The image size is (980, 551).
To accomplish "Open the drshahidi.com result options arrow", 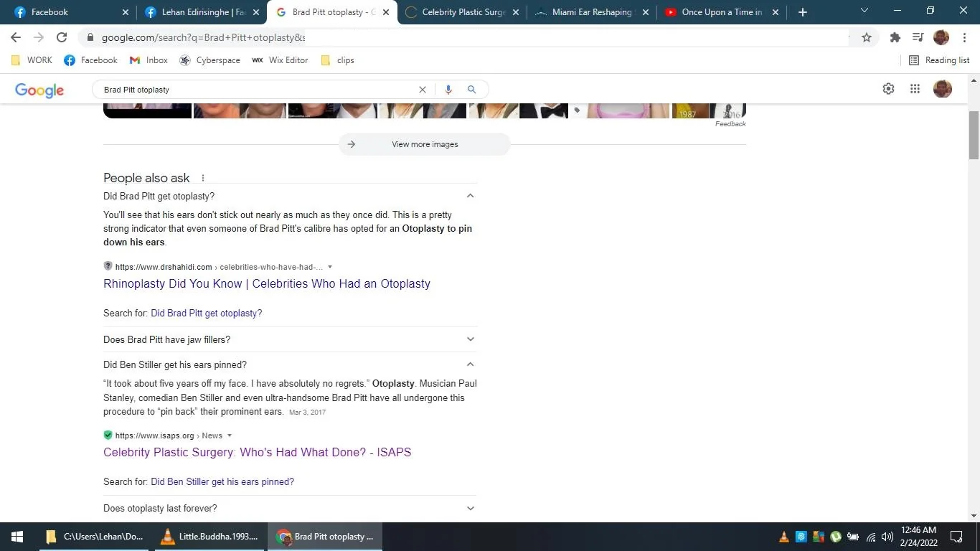I will coord(330,267).
